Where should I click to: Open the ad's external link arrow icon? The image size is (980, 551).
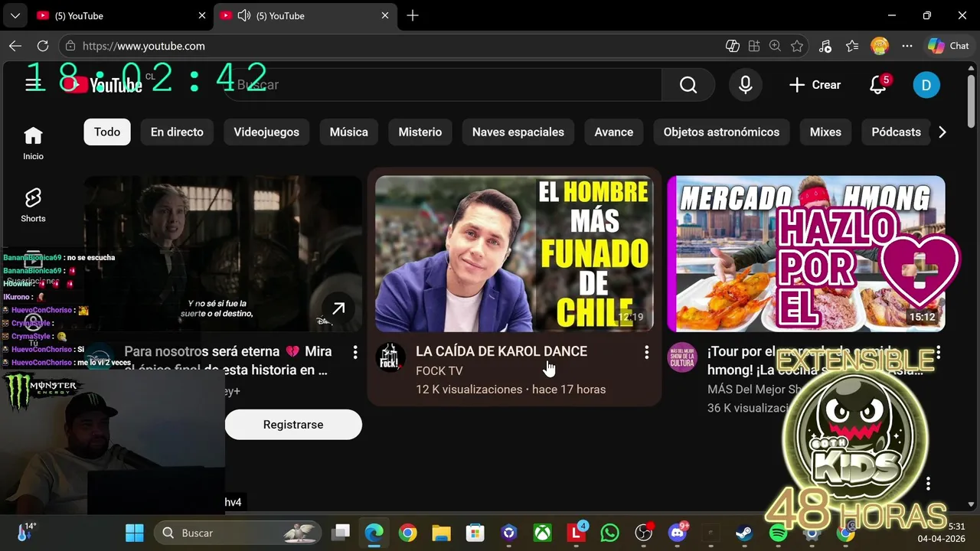pyautogui.click(x=338, y=308)
